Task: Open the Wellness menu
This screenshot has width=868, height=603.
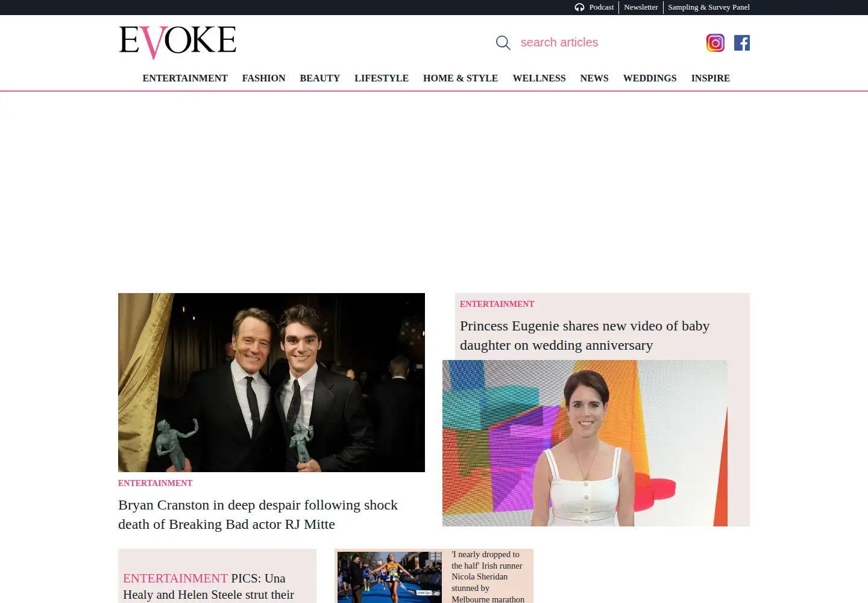Action: [x=539, y=78]
